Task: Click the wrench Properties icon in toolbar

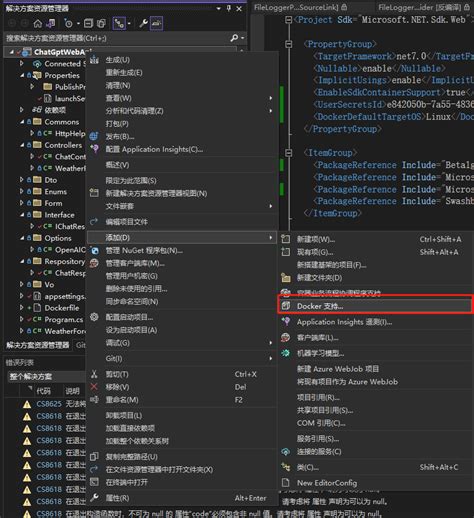Action: tap(143, 23)
